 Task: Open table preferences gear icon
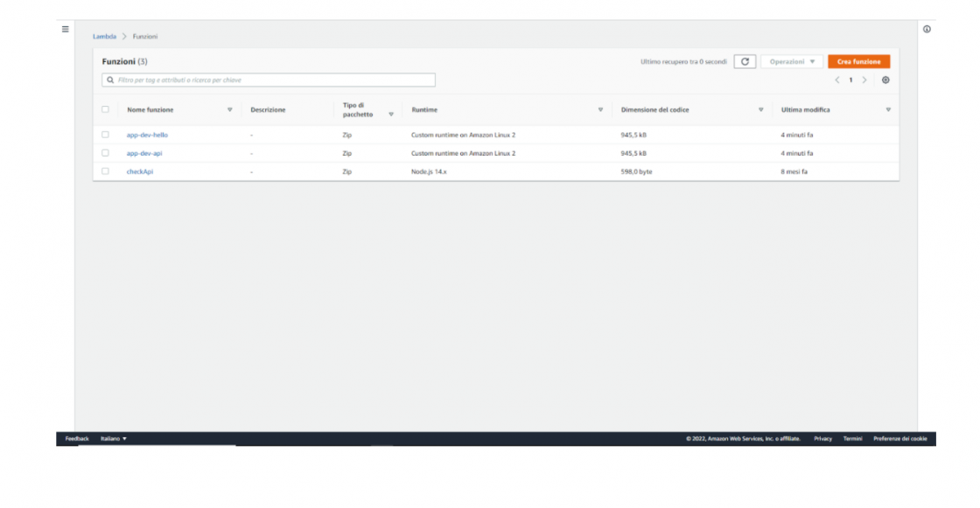click(885, 80)
